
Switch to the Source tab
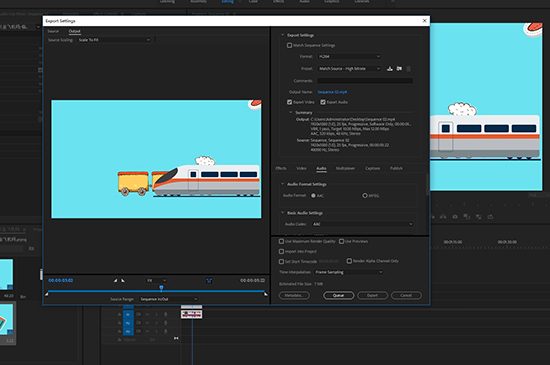point(53,31)
